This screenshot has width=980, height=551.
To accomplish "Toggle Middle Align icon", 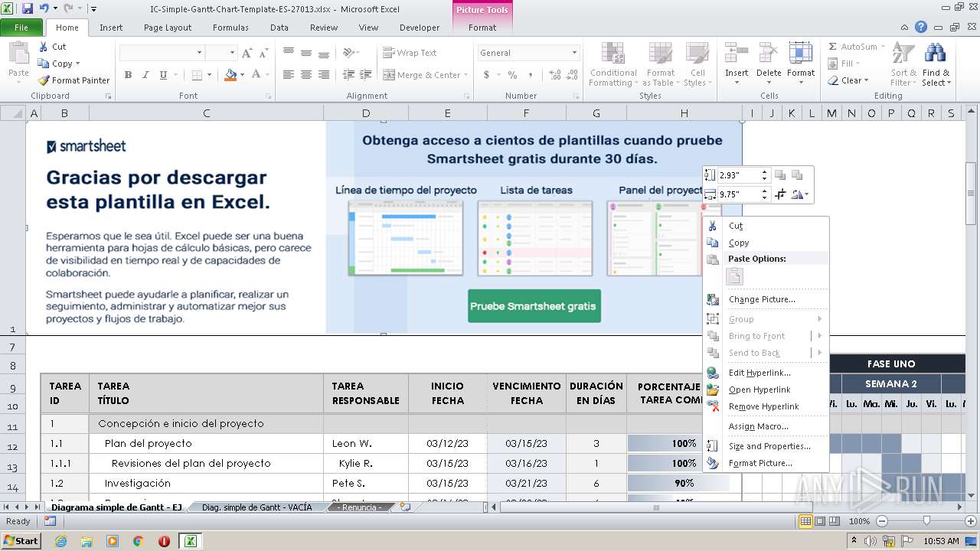I will 306,53.
